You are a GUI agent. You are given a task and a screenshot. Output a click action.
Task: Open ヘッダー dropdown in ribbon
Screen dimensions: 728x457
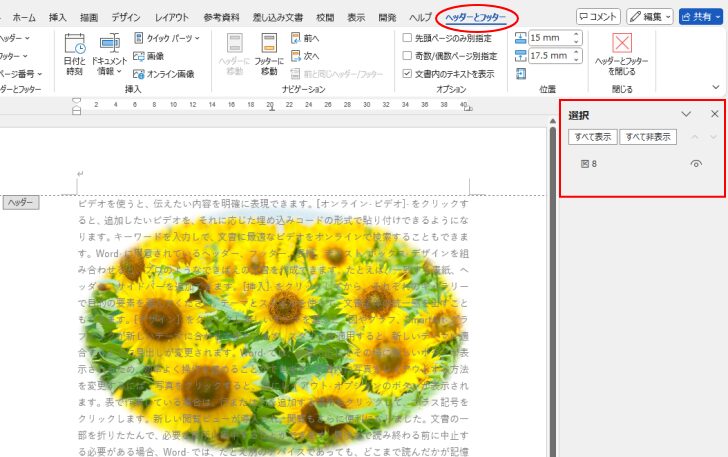(x=15, y=38)
